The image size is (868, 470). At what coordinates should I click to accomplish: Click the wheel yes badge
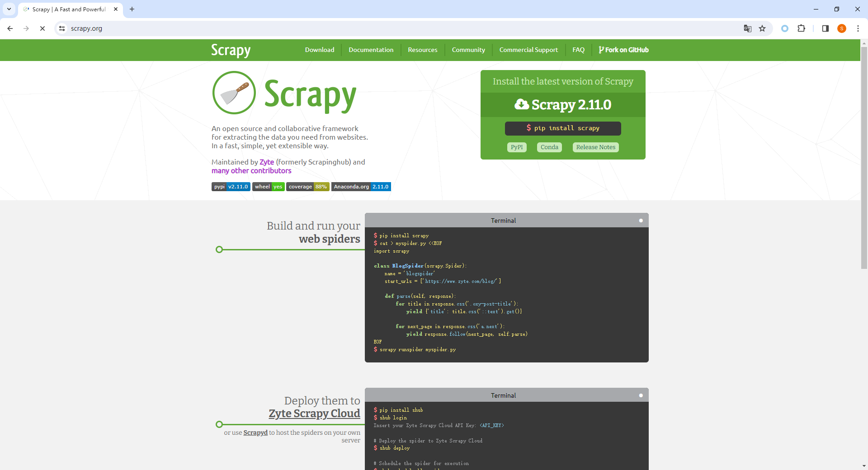point(269,187)
